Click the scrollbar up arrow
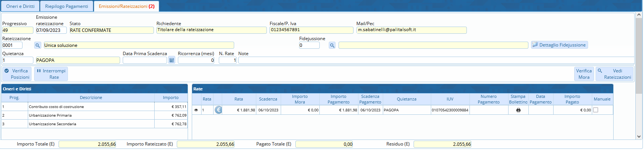 pos(639,15)
